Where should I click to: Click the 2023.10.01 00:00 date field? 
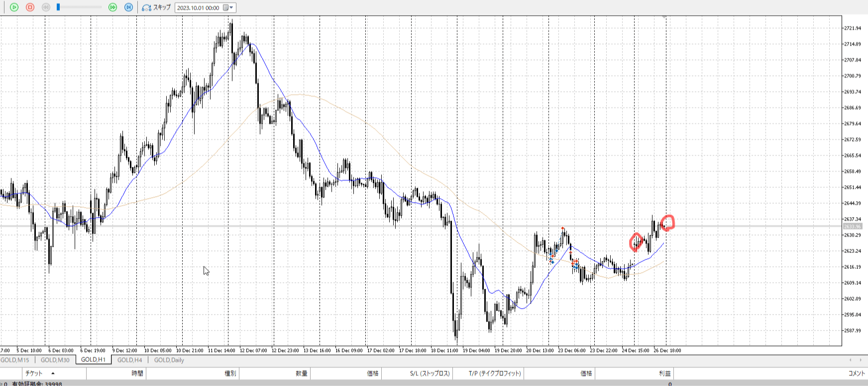[x=198, y=8]
